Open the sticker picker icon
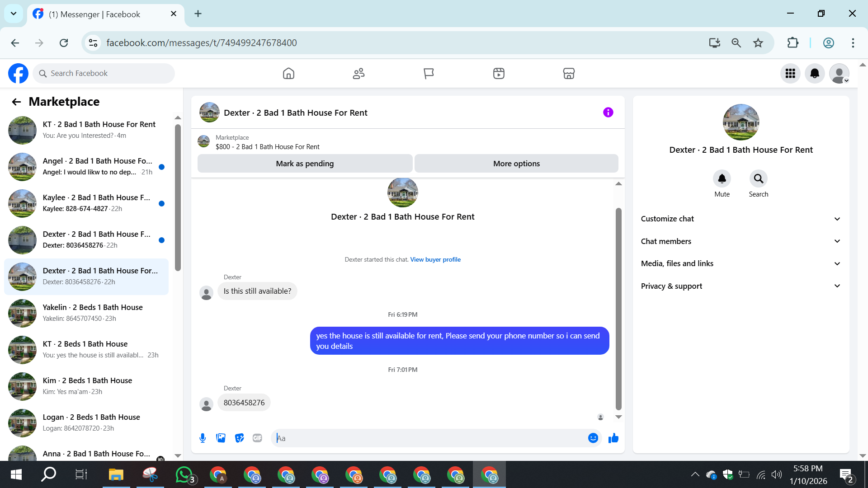This screenshot has height=488, width=868. pyautogui.click(x=239, y=438)
